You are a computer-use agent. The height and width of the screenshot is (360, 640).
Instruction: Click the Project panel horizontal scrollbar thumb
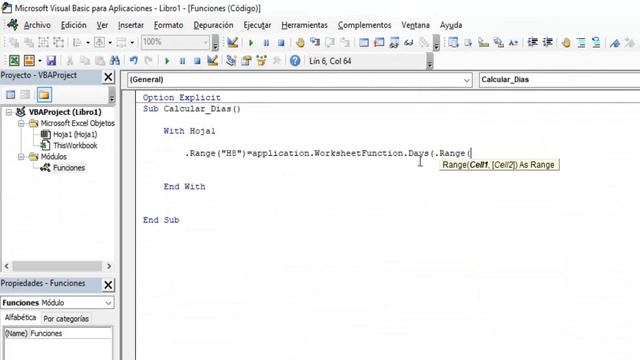pos(57,266)
